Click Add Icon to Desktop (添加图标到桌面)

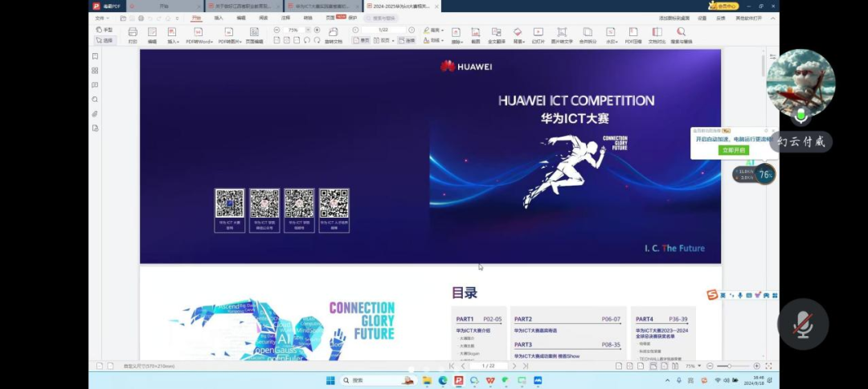coord(674,18)
